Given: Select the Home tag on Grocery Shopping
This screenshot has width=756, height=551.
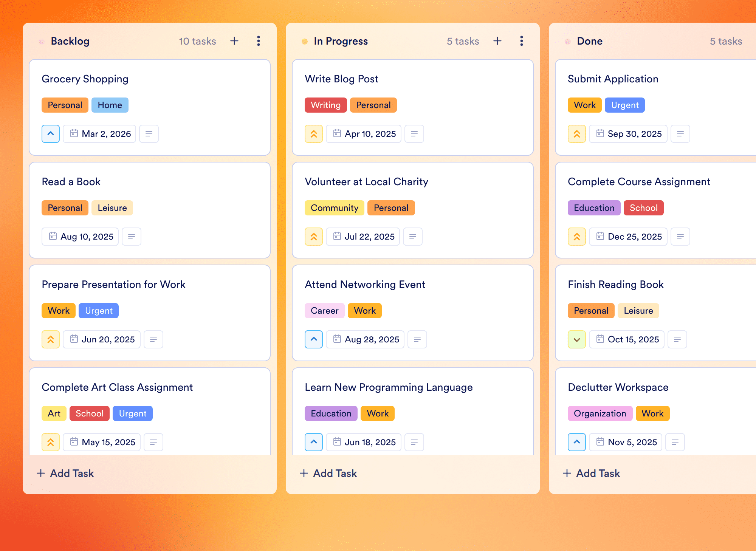Looking at the screenshot, I should pos(110,105).
